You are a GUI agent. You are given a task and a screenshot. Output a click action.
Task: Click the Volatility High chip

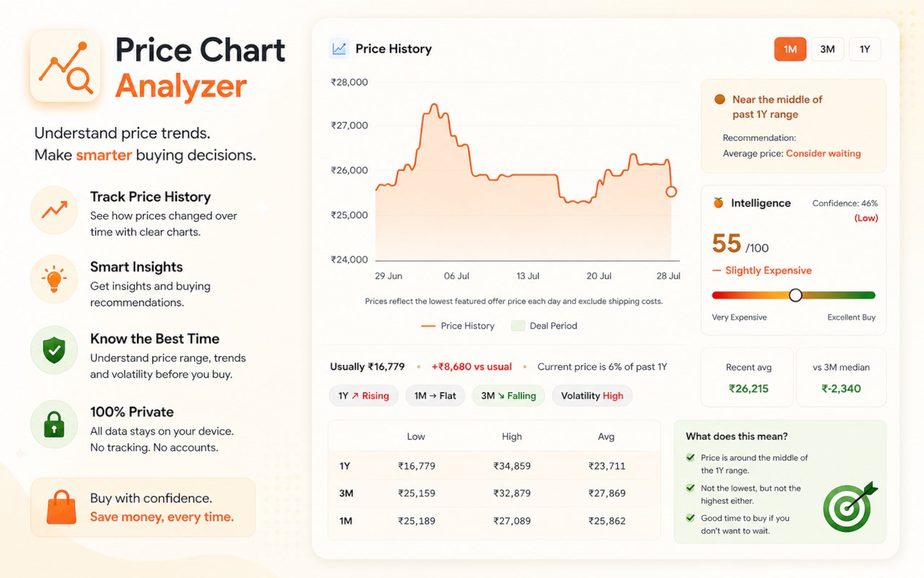pos(592,396)
